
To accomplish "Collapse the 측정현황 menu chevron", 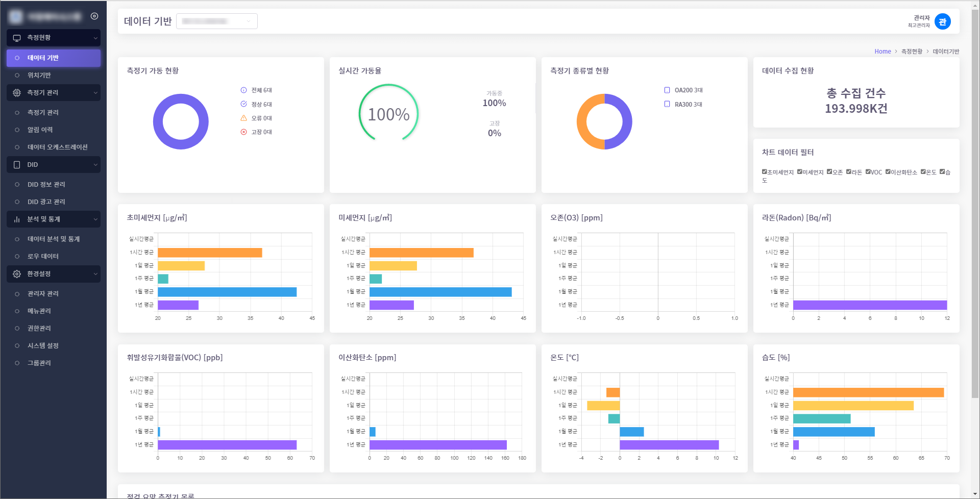I will (95, 38).
